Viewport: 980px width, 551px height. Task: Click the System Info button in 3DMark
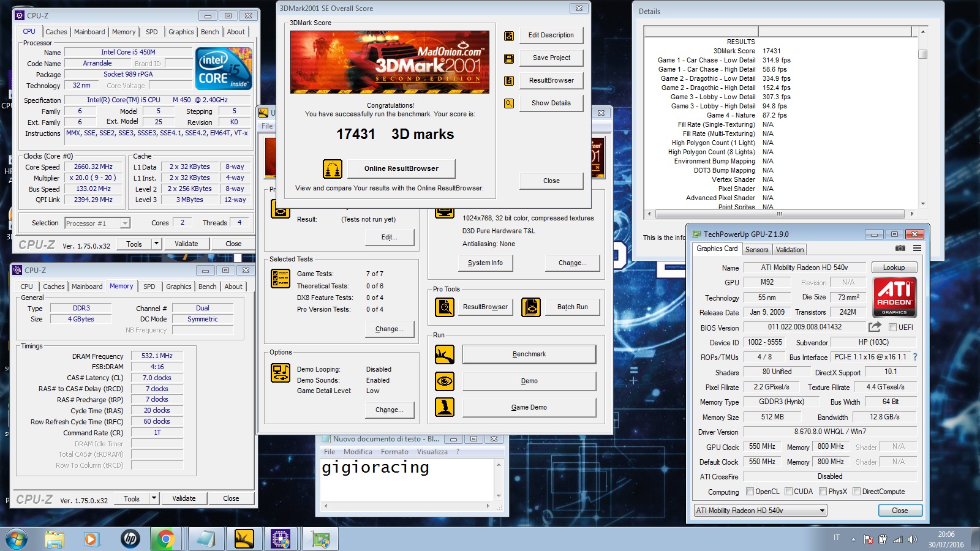click(485, 263)
